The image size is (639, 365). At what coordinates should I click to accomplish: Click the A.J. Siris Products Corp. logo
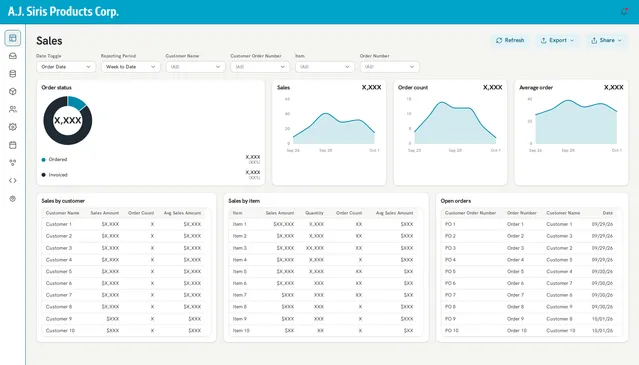click(63, 11)
